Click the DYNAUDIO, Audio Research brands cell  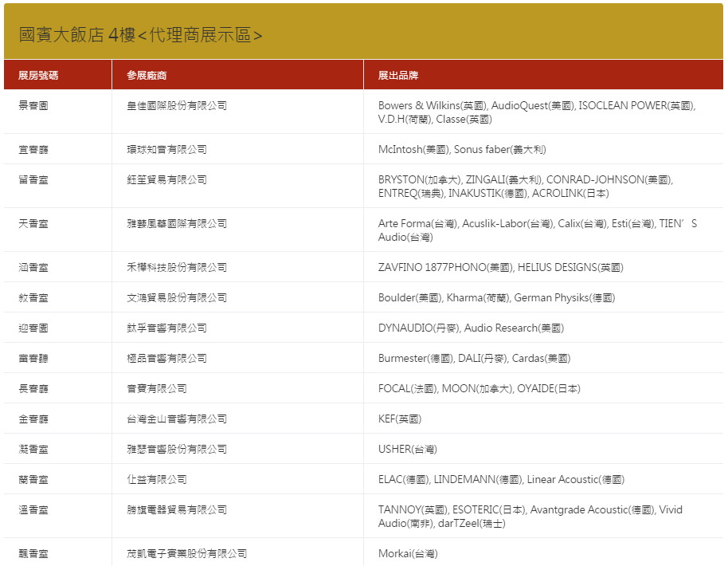tap(544, 328)
